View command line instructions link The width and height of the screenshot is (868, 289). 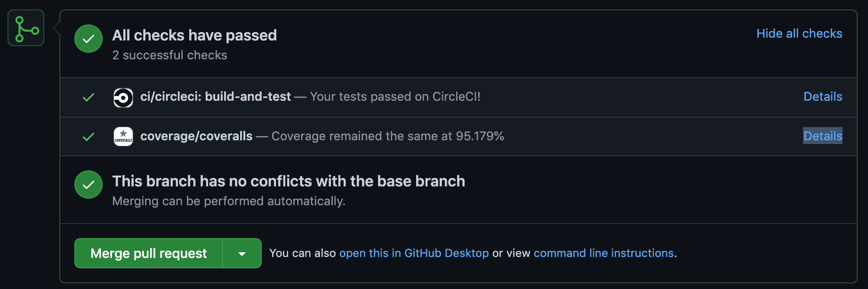pos(603,253)
